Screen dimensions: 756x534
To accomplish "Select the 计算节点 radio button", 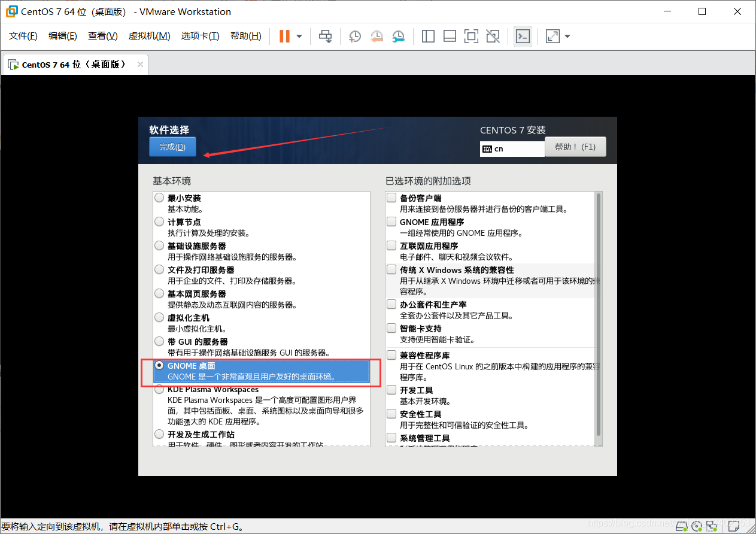I will [x=159, y=222].
